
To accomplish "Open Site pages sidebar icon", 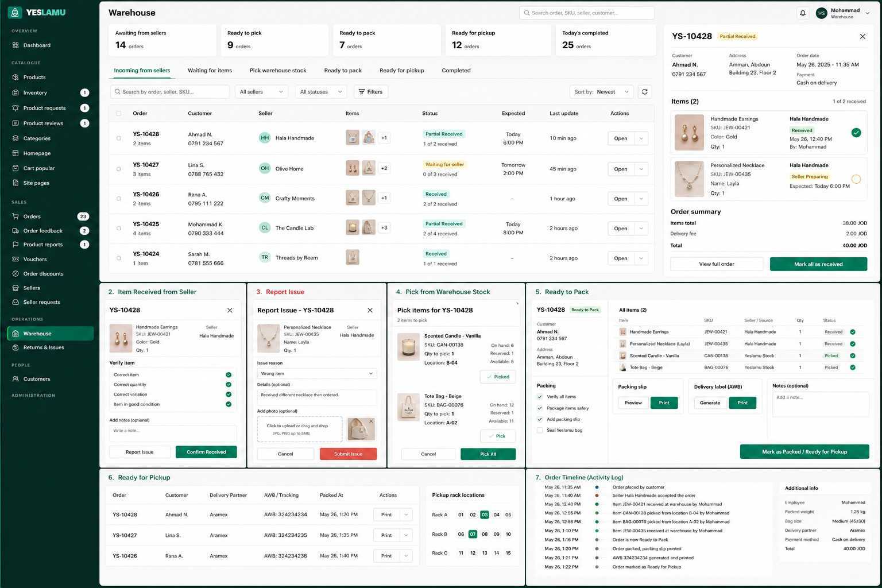I will [x=16, y=183].
